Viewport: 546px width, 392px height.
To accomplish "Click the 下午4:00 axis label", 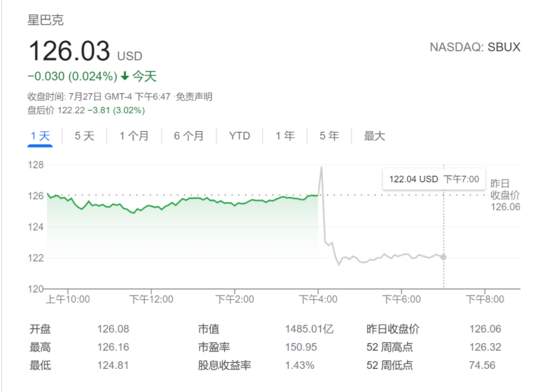I will [319, 299].
